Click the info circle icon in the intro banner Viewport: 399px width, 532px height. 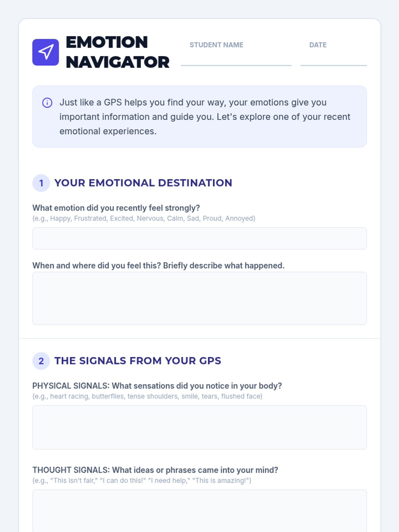[47, 103]
